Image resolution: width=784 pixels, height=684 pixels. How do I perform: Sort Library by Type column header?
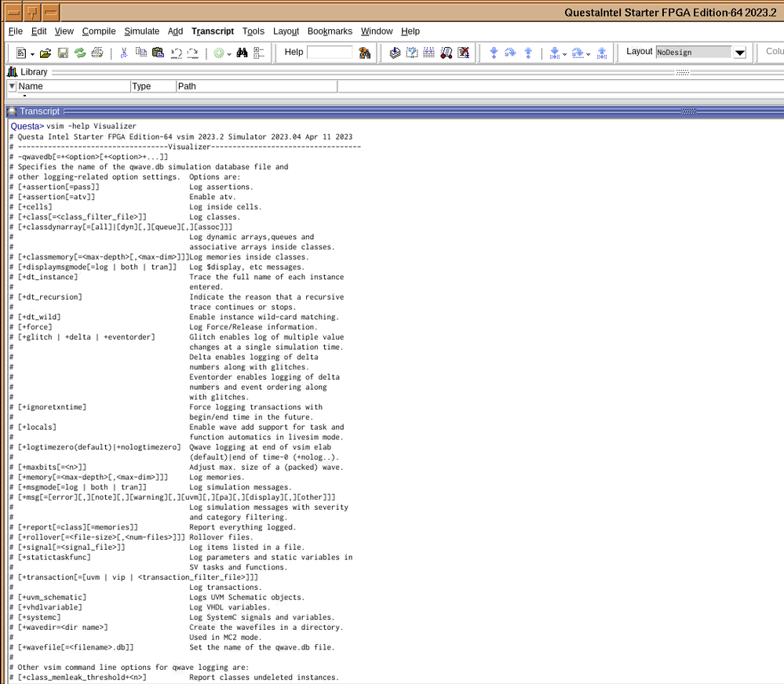(154, 86)
